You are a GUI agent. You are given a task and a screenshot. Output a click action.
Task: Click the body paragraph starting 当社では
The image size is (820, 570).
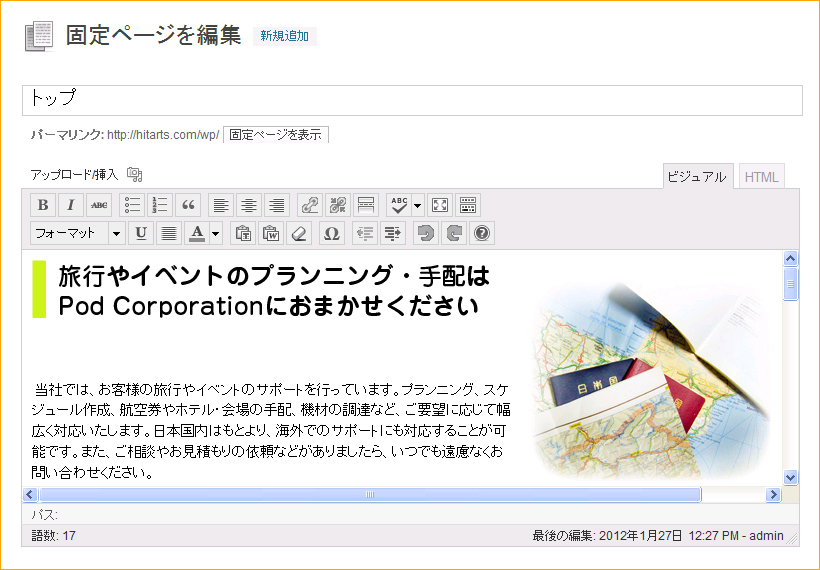[270, 430]
